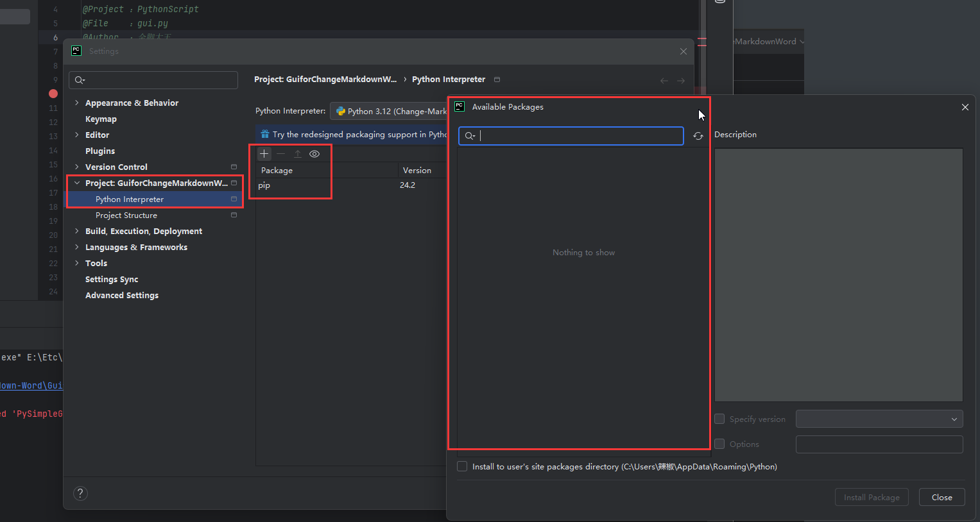Viewport: 980px width, 522px height.
Task: Select Advanced Settings in settings tree
Action: (x=122, y=295)
